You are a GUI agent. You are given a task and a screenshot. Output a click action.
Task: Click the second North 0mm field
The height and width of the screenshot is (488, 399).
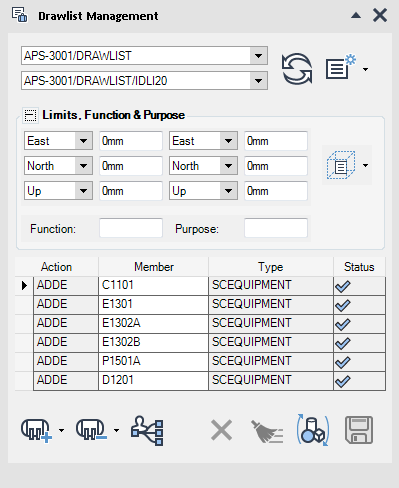click(x=276, y=166)
